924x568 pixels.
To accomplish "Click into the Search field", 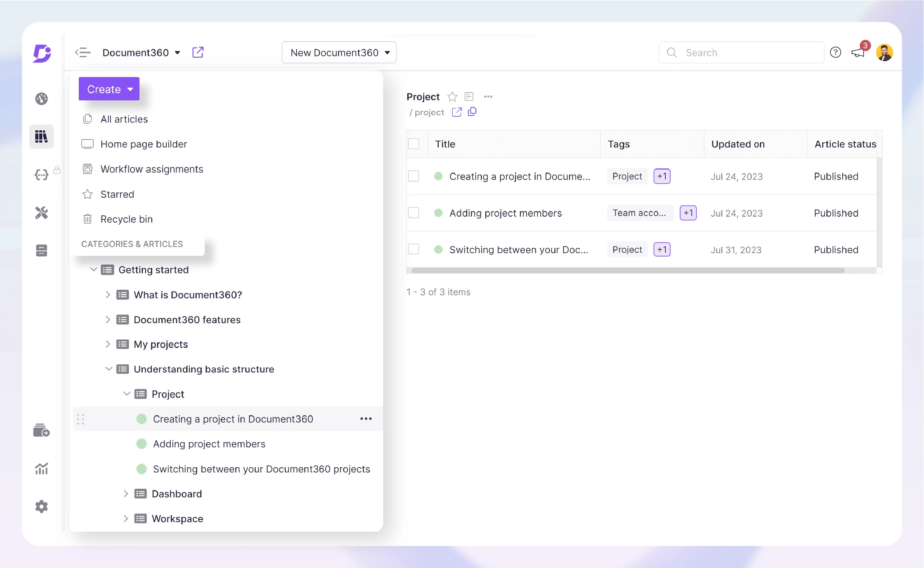I will click(741, 52).
